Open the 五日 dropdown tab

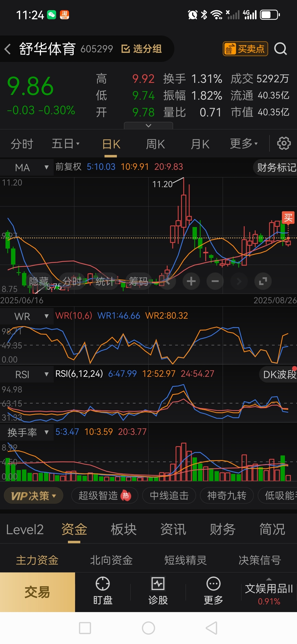(65, 144)
